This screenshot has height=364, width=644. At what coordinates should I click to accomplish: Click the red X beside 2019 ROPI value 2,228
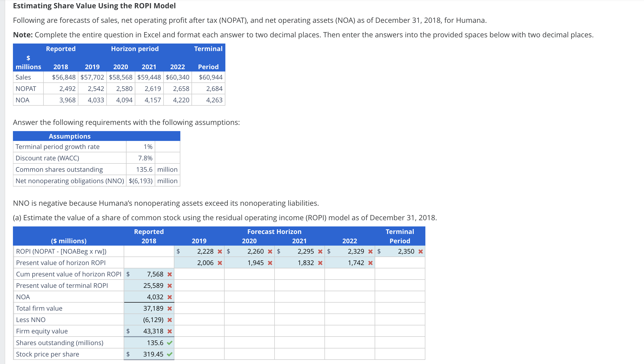coord(220,251)
